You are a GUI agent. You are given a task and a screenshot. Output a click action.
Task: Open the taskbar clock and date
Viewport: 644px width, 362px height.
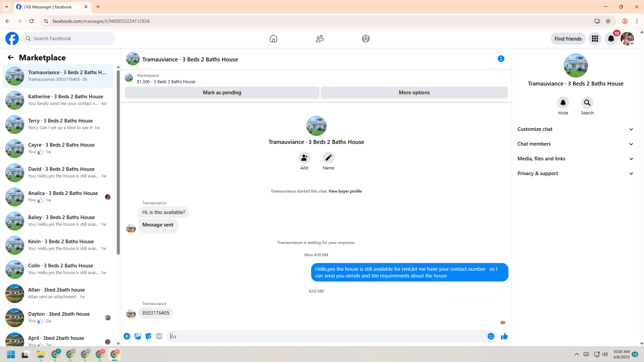(x=622, y=354)
